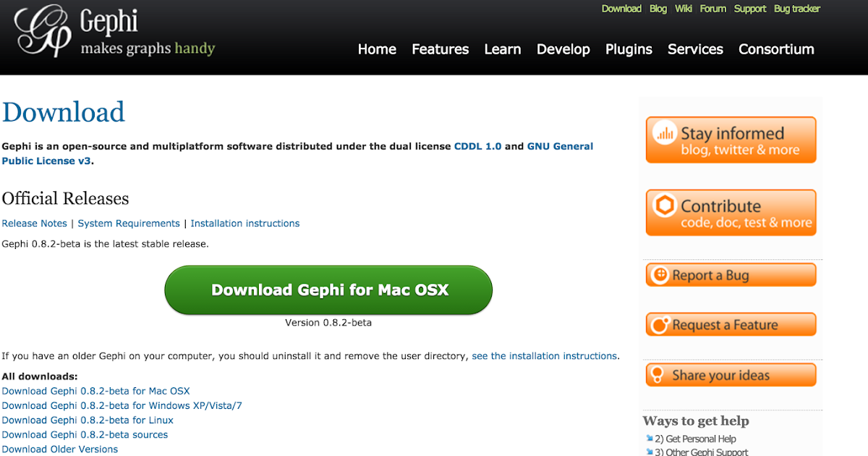868x456 pixels.
Task: Click the arrow icon beside Get Personal Help
Action: 649,439
